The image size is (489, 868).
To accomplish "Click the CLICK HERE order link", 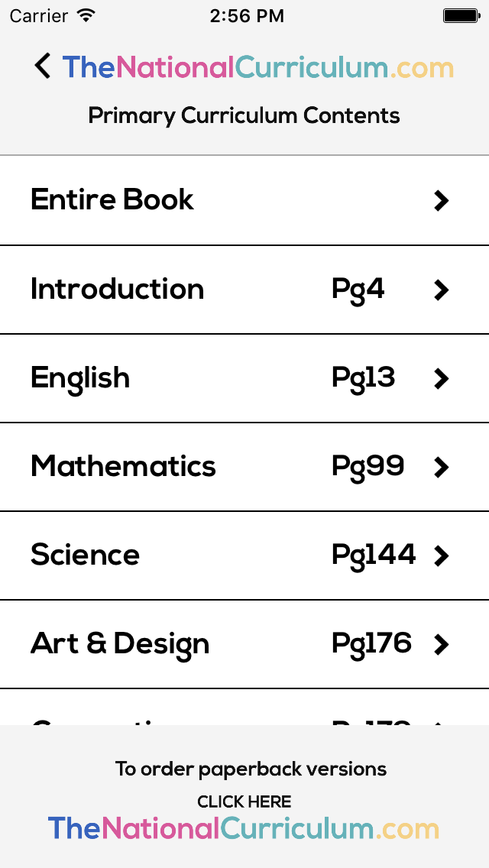I will pos(244,802).
